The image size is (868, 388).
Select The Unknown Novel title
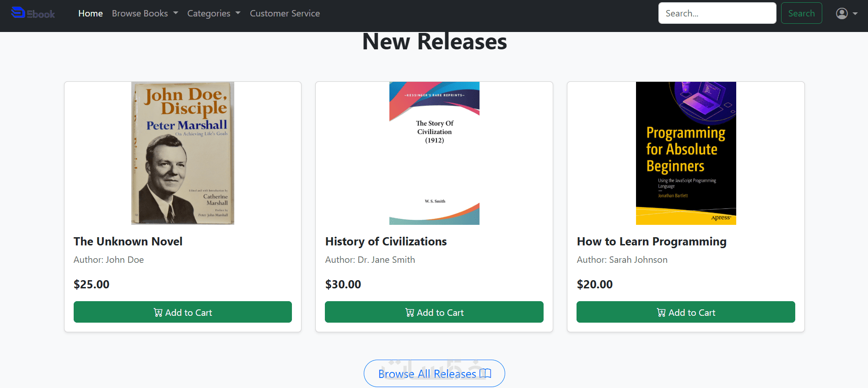pos(128,241)
